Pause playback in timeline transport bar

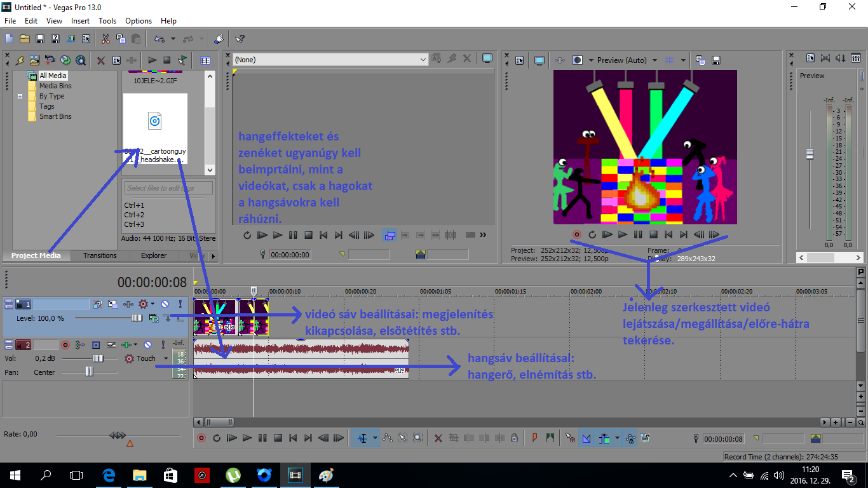click(262, 438)
